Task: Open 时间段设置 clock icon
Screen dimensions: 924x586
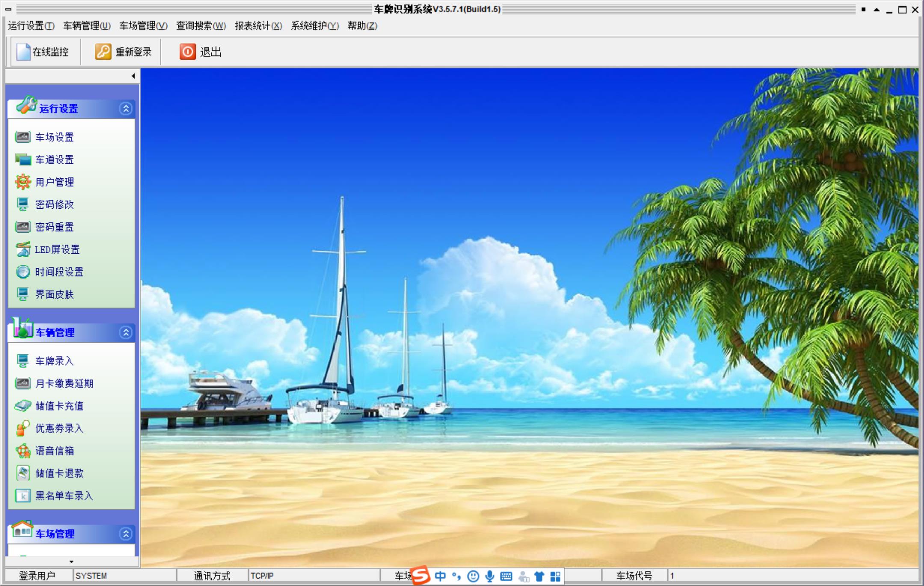Action: 23,272
